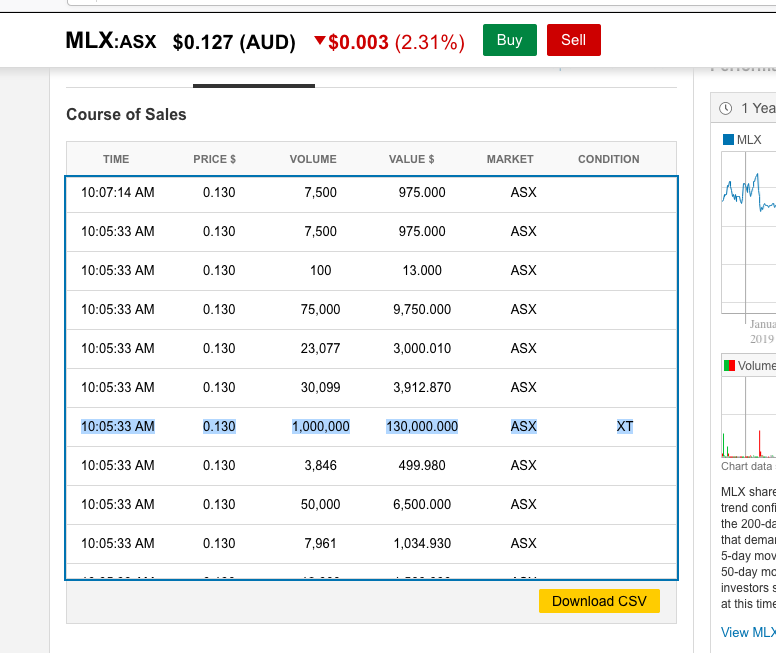Click the 75,000 volume cell
776x653 pixels.
[321, 309]
